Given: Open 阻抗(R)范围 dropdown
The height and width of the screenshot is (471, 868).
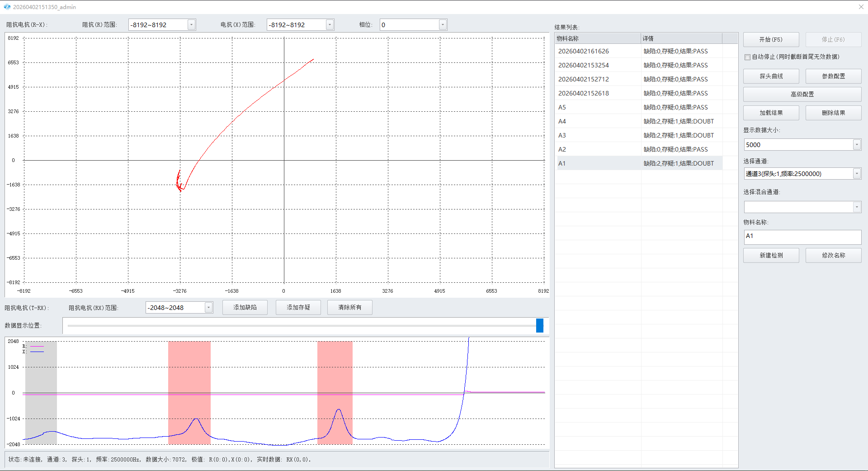Looking at the screenshot, I should 192,25.
